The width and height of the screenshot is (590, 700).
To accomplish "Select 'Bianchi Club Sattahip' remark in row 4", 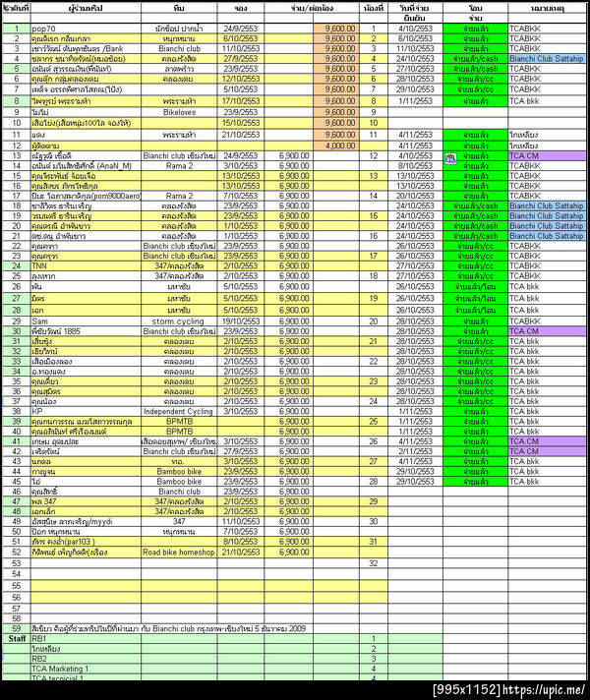I will pyautogui.click(x=547, y=59).
